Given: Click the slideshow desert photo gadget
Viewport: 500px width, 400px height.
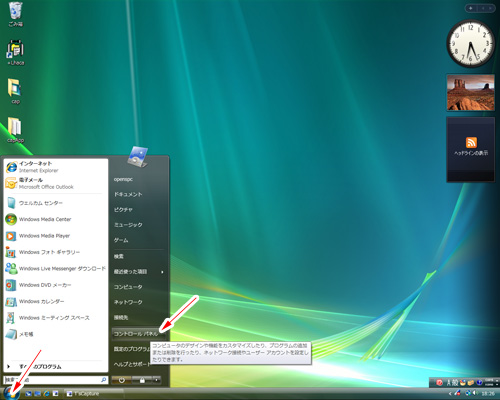Looking at the screenshot, I should click(x=471, y=92).
